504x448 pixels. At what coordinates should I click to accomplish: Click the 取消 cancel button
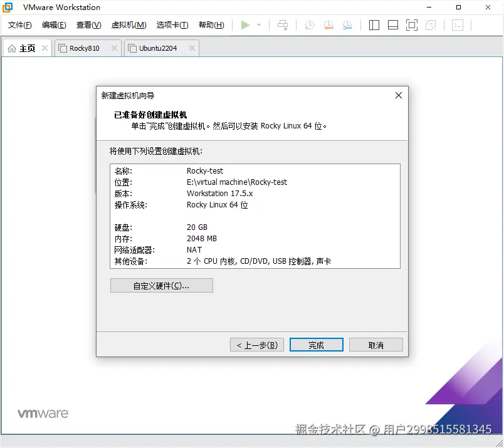[x=375, y=345]
